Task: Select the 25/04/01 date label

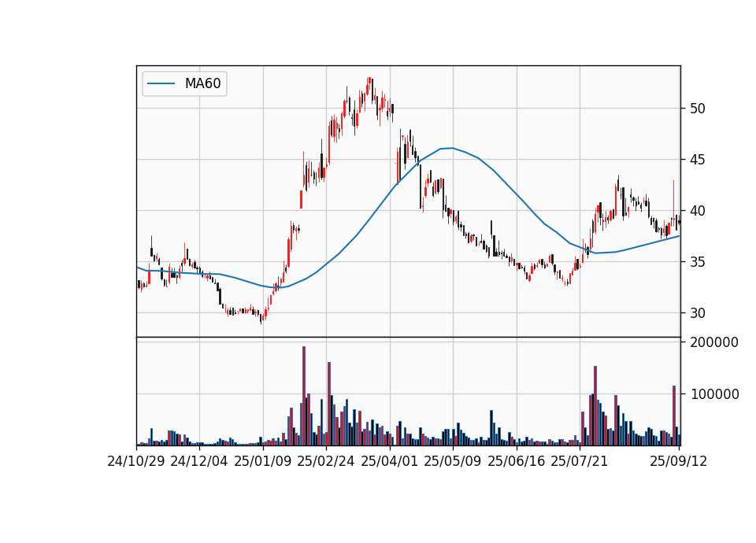Action: 390,461
